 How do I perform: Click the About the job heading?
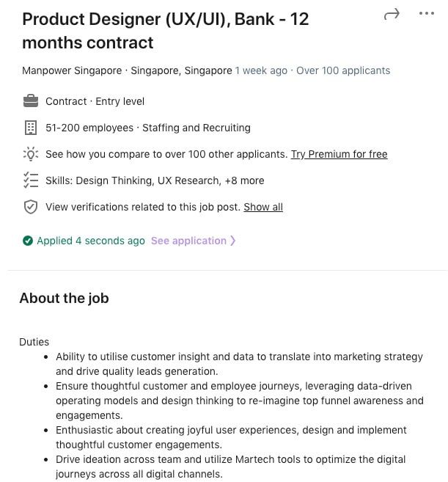tap(64, 298)
